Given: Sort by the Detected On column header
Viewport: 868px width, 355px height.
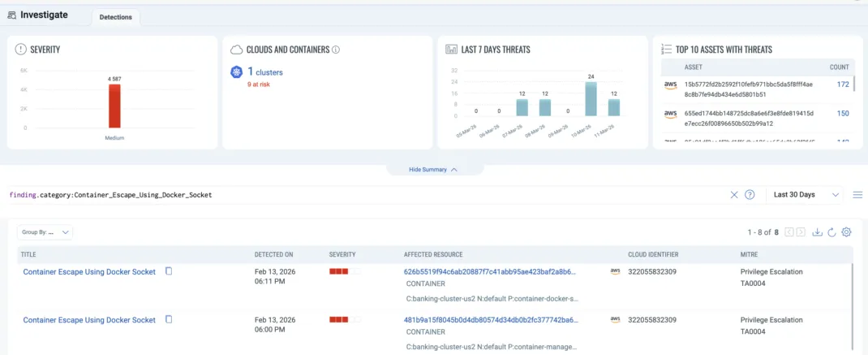Looking at the screenshot, I should tap(273, 254).
